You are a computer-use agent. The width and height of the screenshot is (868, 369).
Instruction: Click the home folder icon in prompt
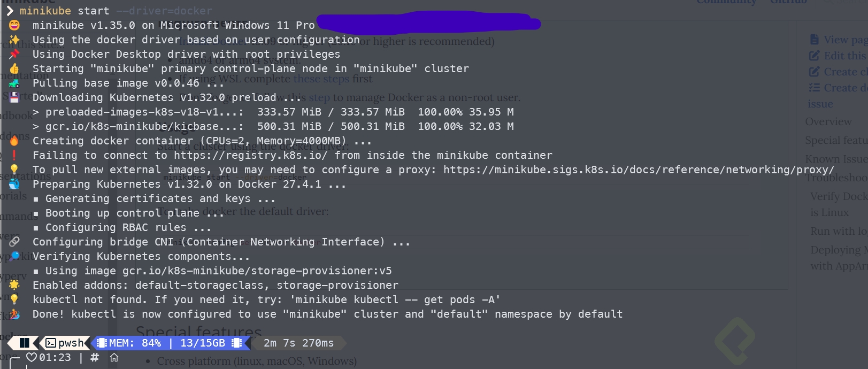pos(114,357)
